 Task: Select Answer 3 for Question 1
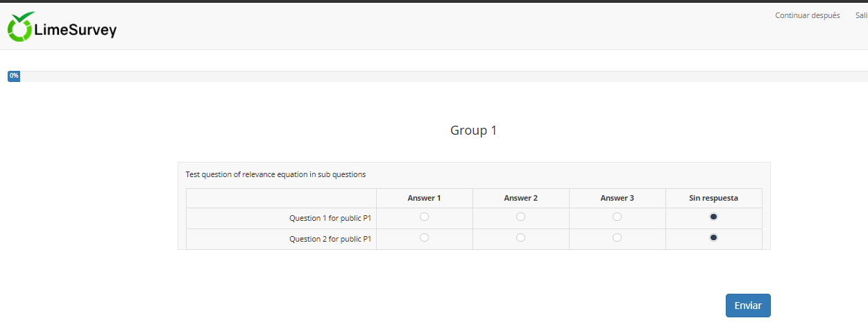618,217
